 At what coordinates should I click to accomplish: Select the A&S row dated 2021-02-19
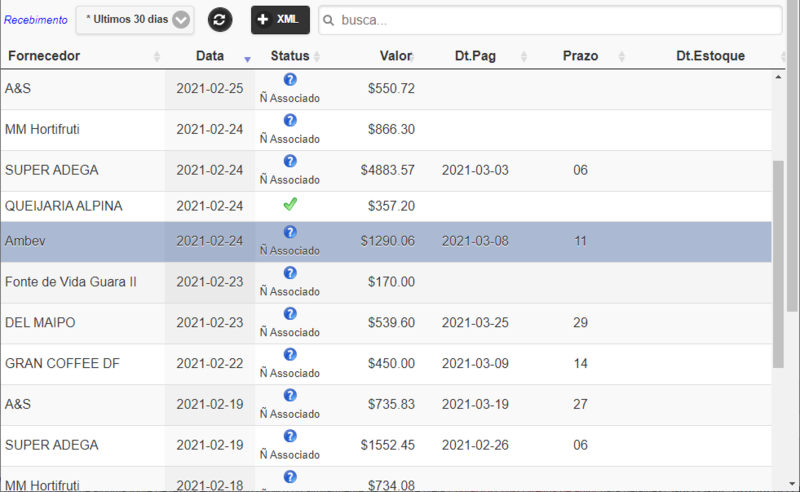[386, 405]
